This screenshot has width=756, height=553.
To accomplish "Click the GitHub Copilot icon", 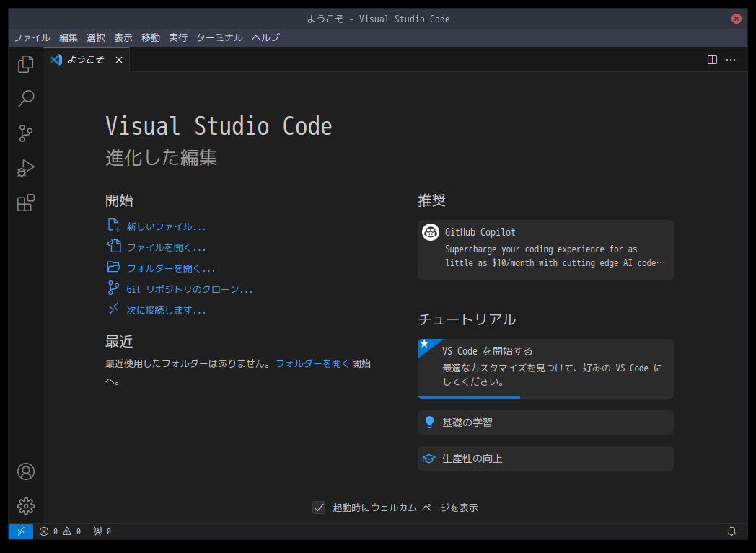I will (431, 232).
